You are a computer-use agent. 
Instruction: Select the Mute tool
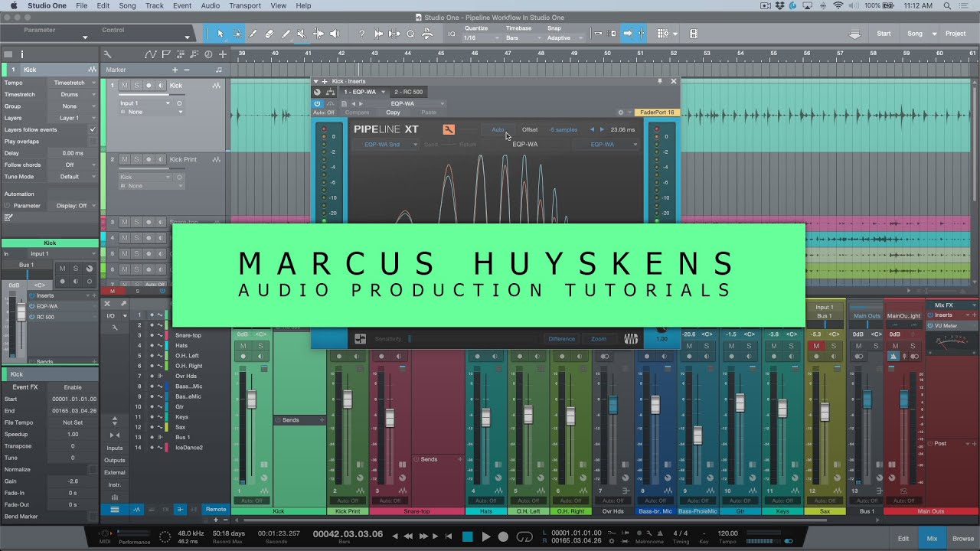click(x=302, y=34)
